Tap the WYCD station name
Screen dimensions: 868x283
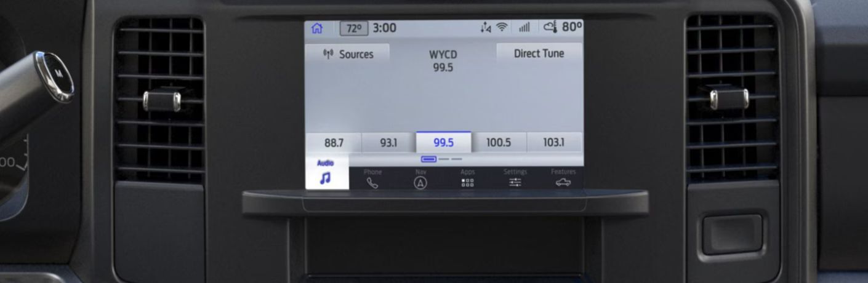tap(443, 54)
